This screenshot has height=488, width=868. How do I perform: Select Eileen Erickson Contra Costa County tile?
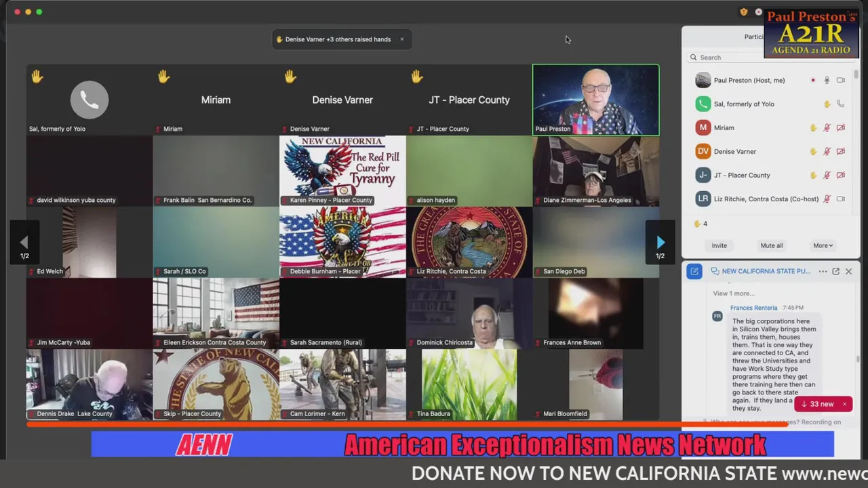point(216,313)
